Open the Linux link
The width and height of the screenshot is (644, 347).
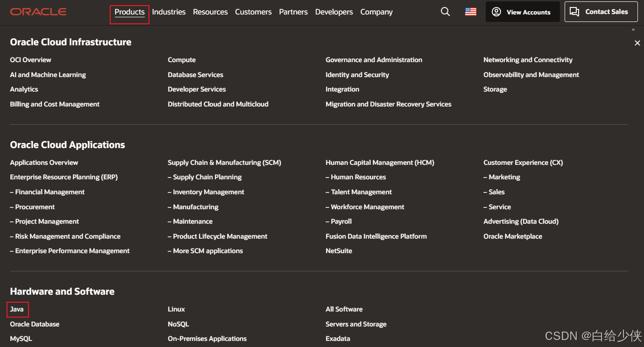176,309
